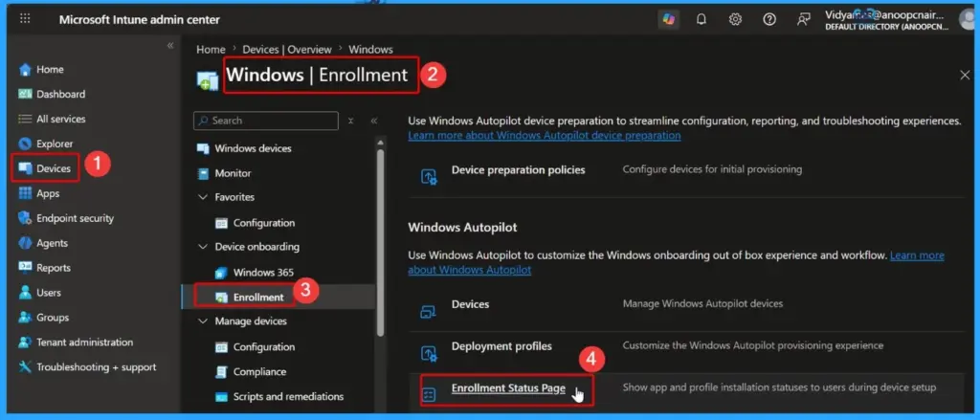Click the Endpoint security shield icon
The height and width of the screenshot is (420, 980).
tap(25, 218)
